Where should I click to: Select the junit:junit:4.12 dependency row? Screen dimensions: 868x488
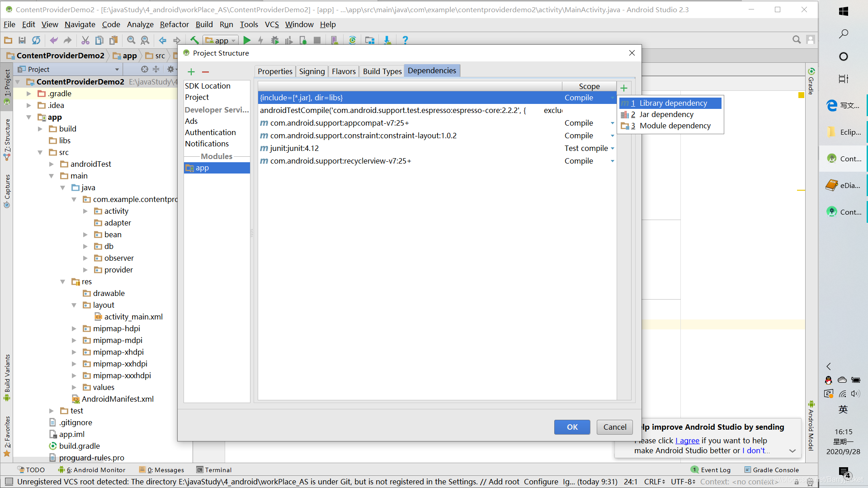tap(437, 148)
